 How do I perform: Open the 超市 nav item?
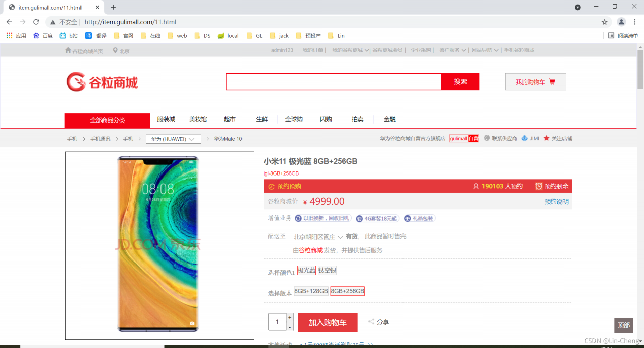tap(230, 119)
